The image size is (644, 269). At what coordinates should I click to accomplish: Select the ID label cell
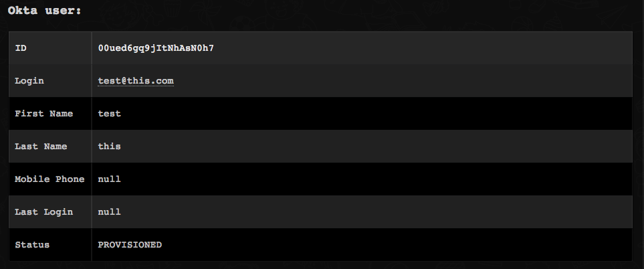(x=21, y=48)
